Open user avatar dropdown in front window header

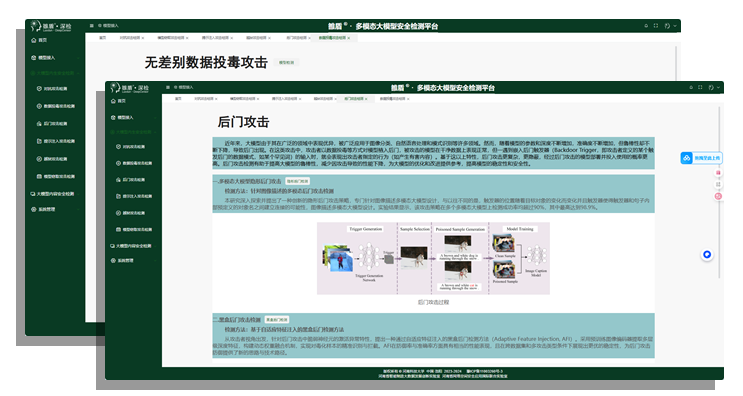click(713, 87)
